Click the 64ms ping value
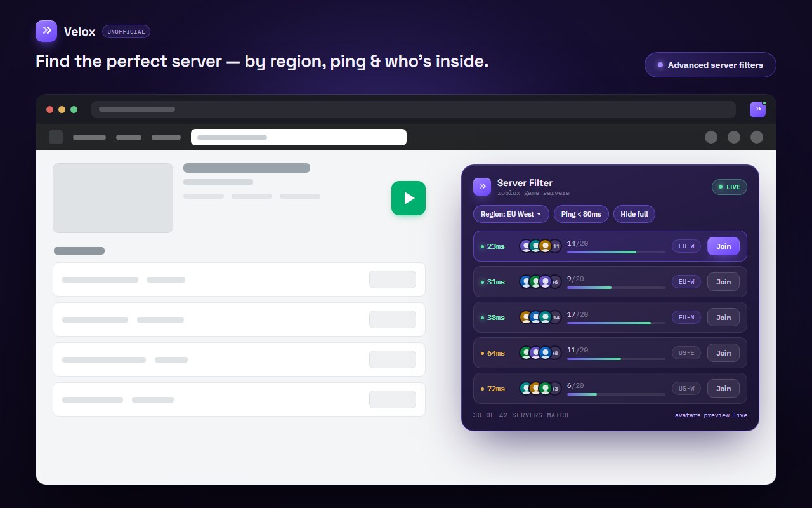The width and height of the screenshot is (812, 508). pos(496,353)
